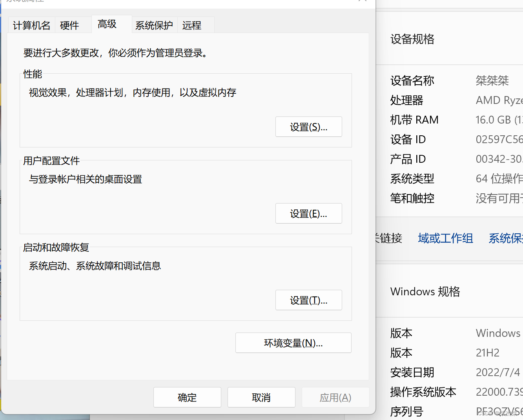This screenshot has height=420, width=523.
Task: Click the 应用(A) button
Action: click(x=335, y=397)
